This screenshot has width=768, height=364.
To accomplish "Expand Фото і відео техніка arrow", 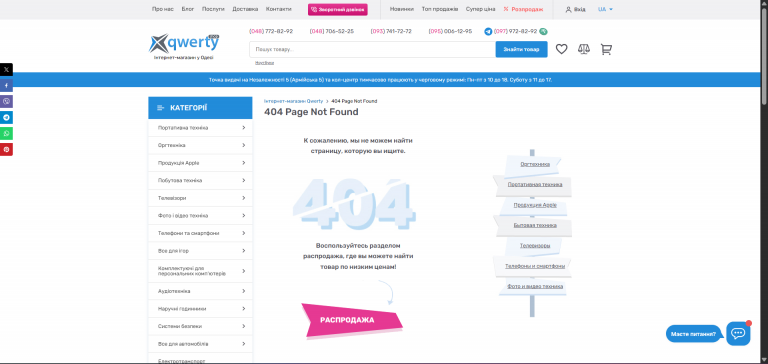I will click(x=243, y=216).
